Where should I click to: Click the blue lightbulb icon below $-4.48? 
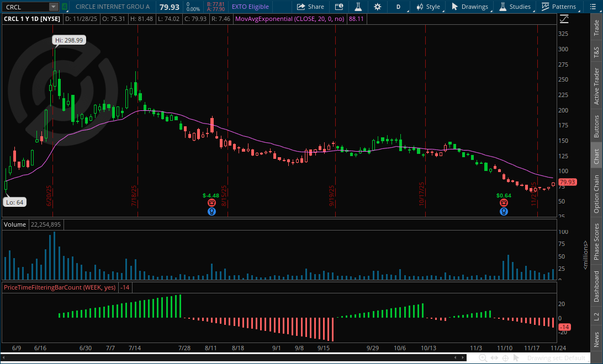[211, 212]
